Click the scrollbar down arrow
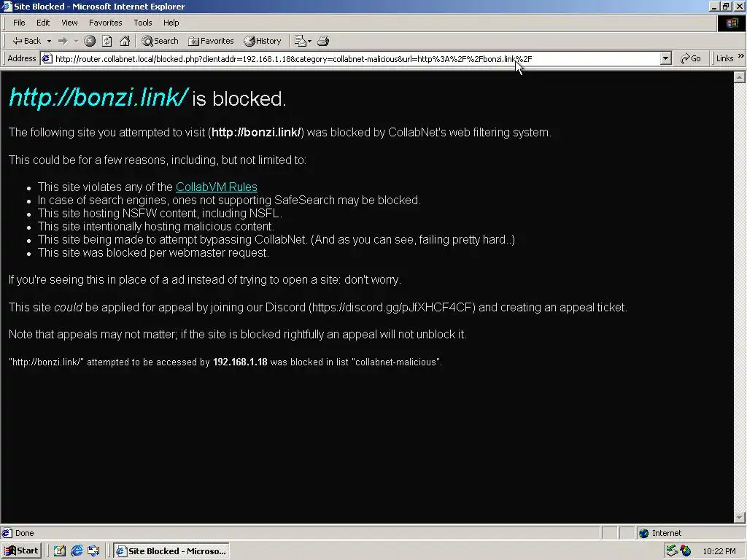This screenshot has height=560, width=747. pyautogui.click(x=740, y=518)
